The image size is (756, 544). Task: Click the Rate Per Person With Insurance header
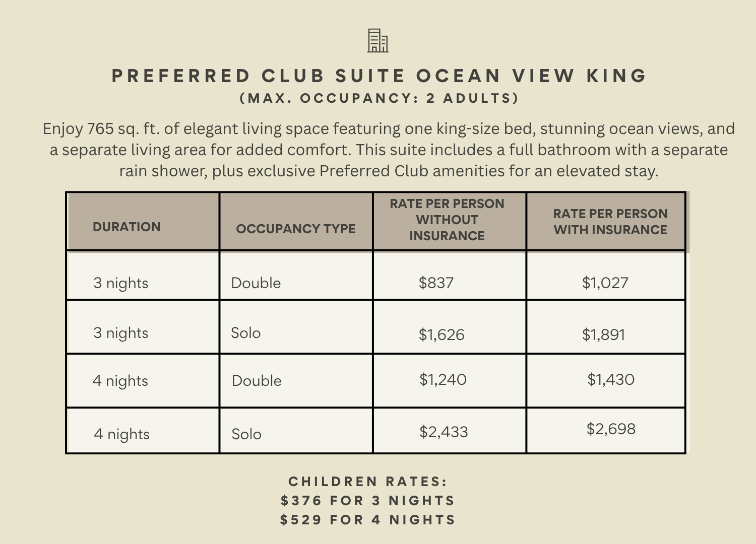[610, 222]
